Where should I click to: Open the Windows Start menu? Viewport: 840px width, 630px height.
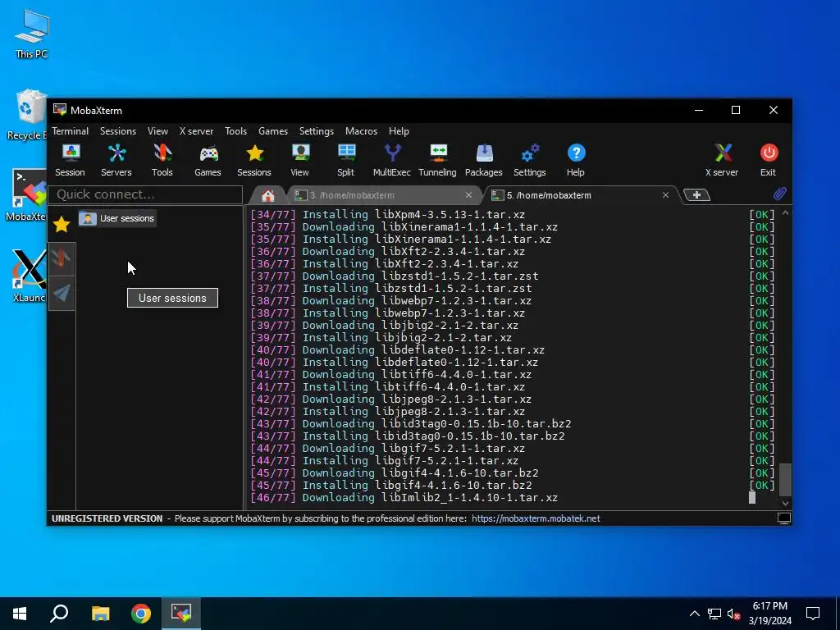point(20,614)
